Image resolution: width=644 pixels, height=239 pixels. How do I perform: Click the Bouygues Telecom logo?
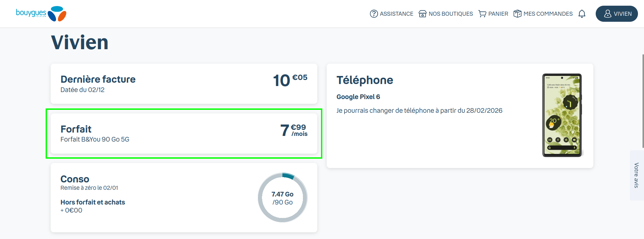point(41,14)
